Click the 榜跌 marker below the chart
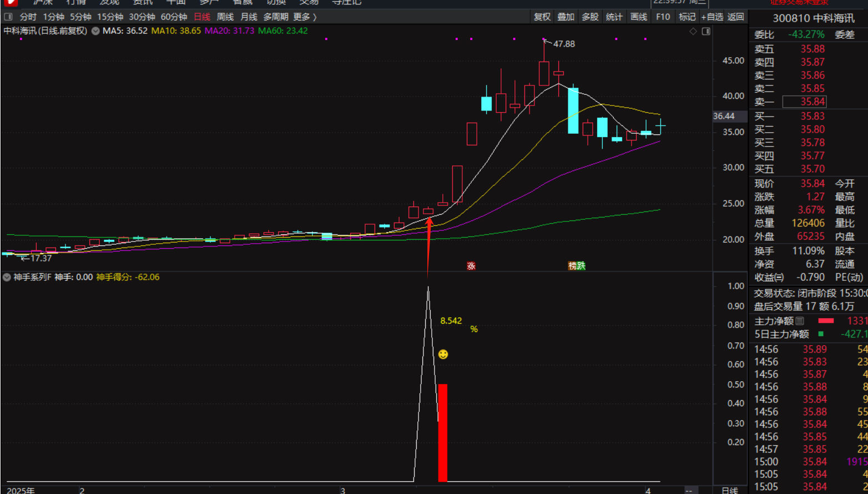868x494 pixels. click(x=577, y=266)
